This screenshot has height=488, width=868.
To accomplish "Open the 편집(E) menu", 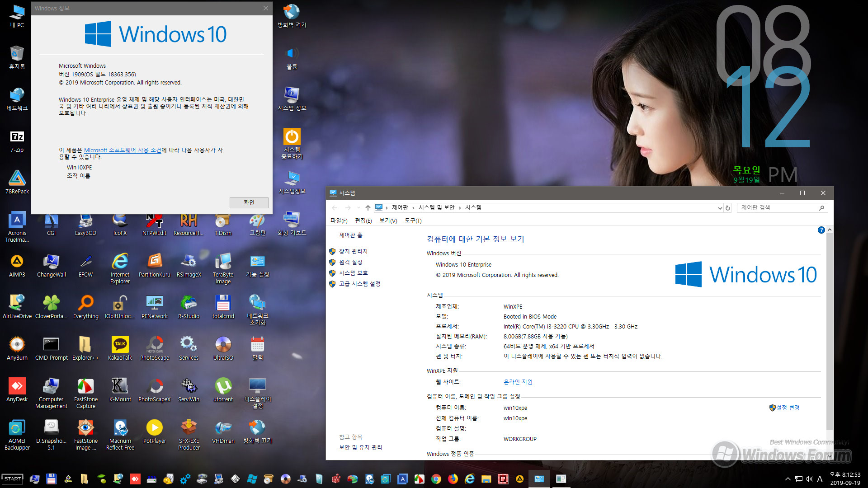I will tap(363, 221).
